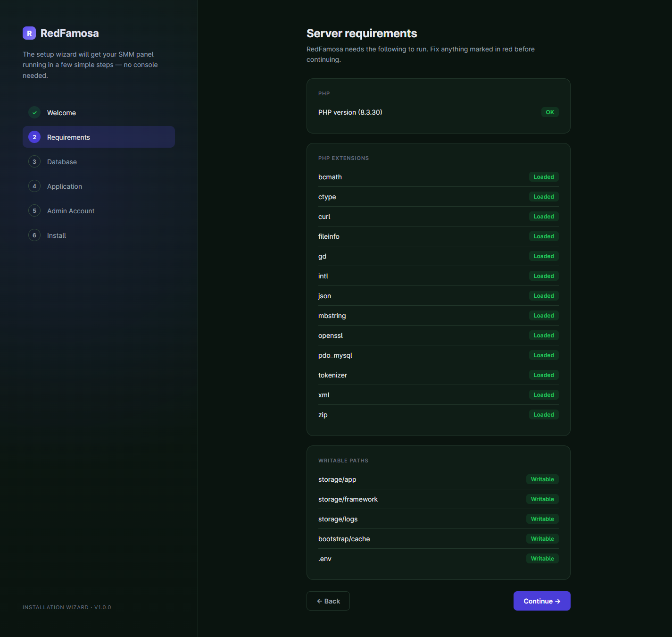Click the step 4 circle badge
The height and width of the screenshot is (637, 672).
pos(34,186)
